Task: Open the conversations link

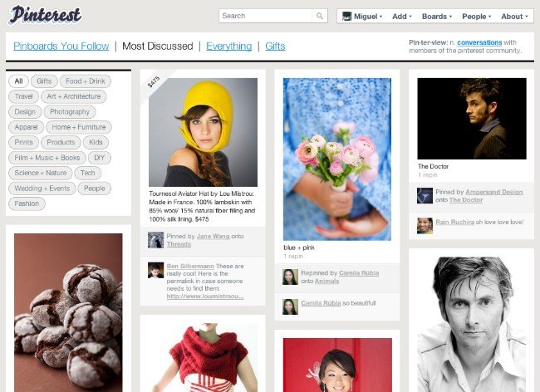Action: click(x=479, y=42)
